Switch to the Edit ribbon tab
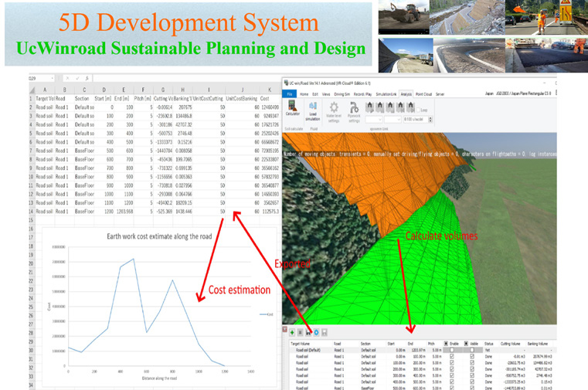588x390 pixels. point(315,94)
